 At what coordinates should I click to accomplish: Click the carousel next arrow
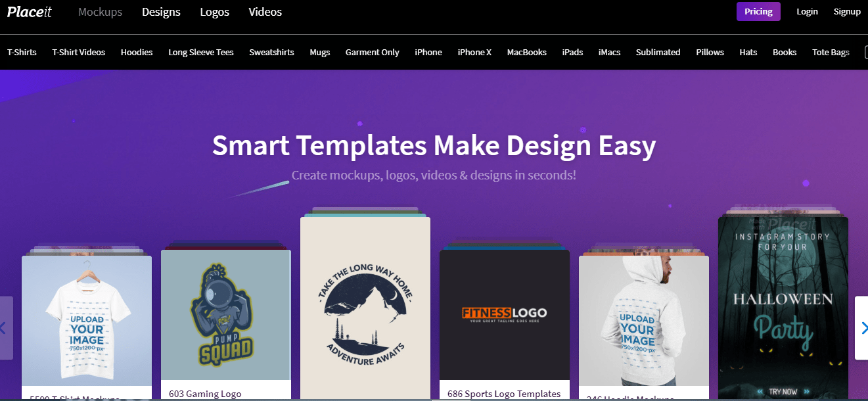coord(861,327)
